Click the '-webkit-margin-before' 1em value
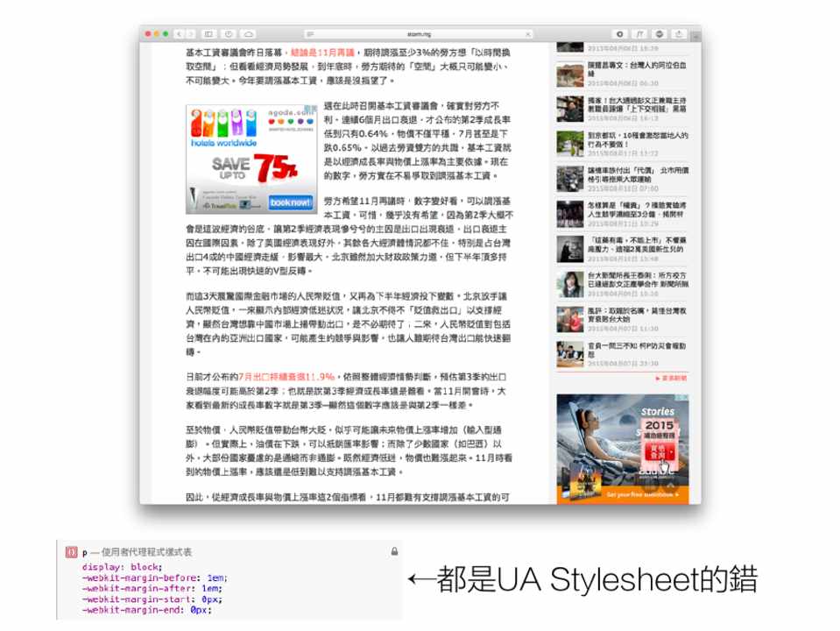 coord(217,577)
